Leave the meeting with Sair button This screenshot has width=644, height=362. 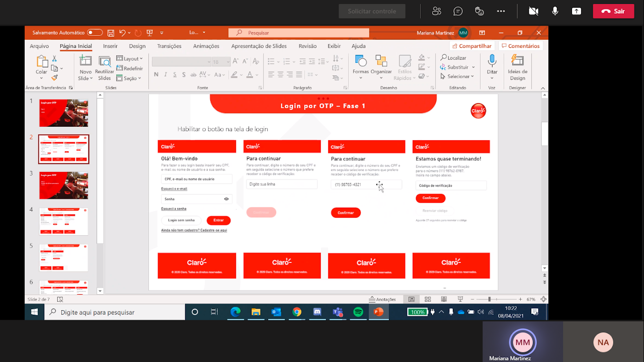tap(613, 11)
